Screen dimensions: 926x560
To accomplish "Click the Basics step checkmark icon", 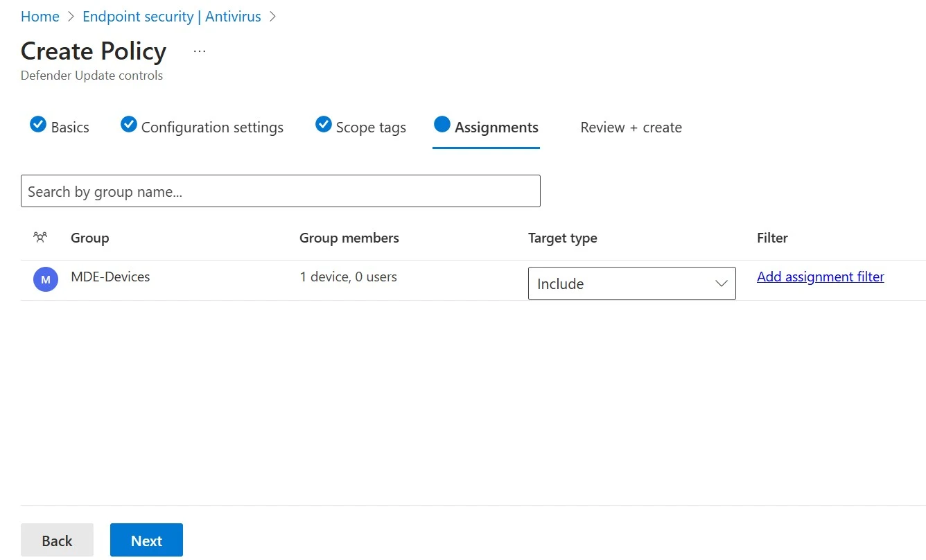I will 38,125.
